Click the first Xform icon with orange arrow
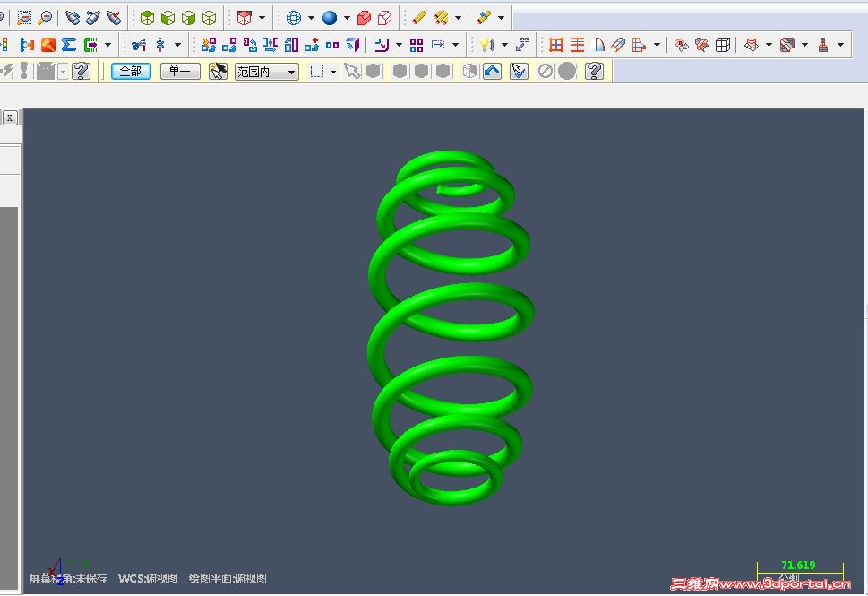 tap(209, 45)
